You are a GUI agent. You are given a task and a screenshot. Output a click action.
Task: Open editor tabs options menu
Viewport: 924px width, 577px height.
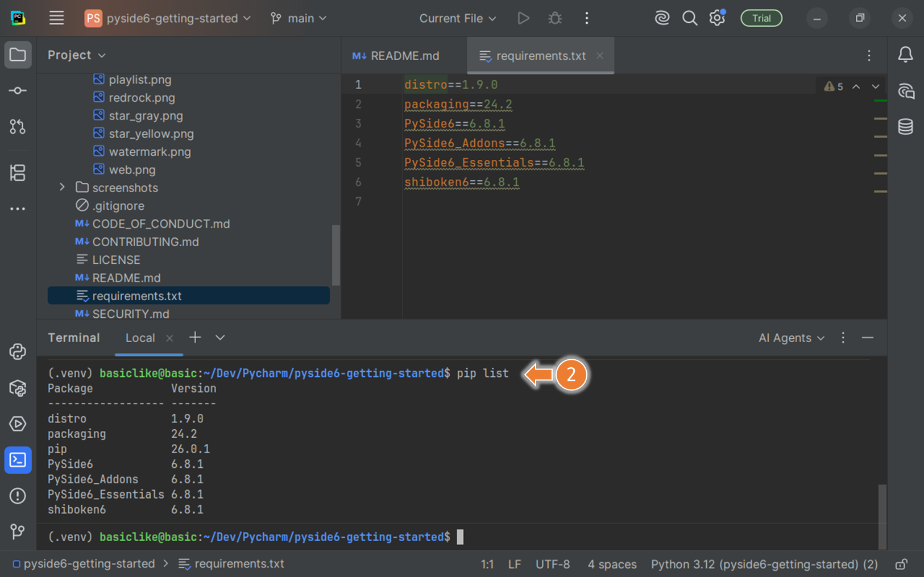pyautogui.click(x=869, y=55)
